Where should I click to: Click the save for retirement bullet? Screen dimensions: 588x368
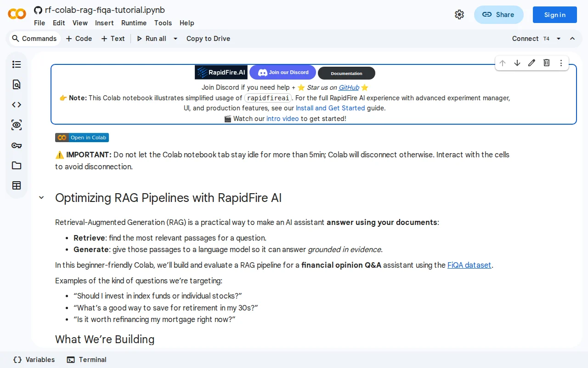pos(165,308)
